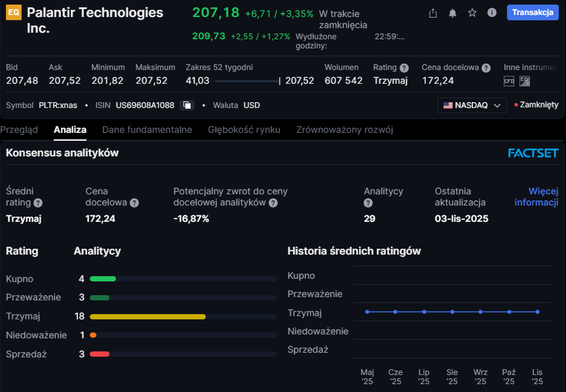Click the help icon beside Średni rating
This screenshot has height=392, width=566.
[x=38, y=203]
